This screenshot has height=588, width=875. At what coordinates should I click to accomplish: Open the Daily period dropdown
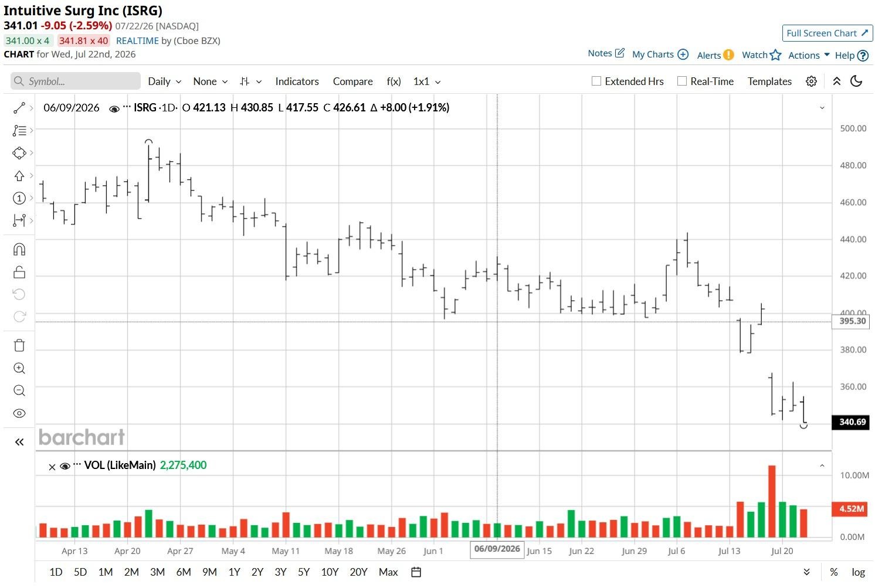coord(165,81)
